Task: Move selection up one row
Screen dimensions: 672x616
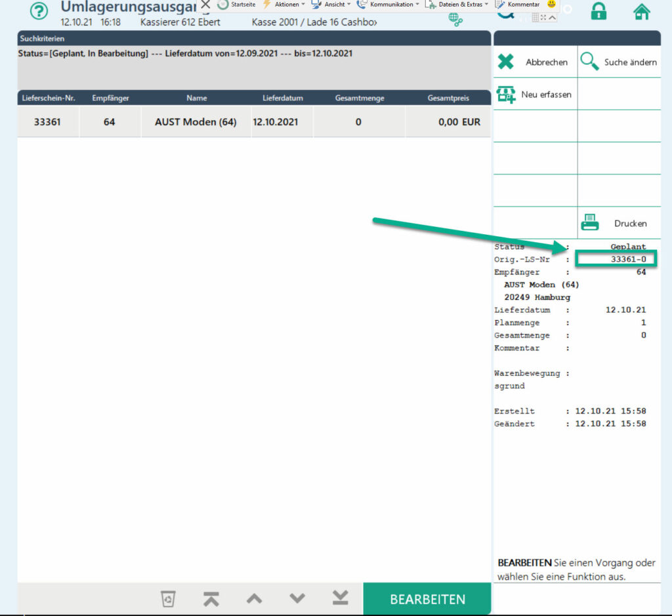Action: [254, 598]
